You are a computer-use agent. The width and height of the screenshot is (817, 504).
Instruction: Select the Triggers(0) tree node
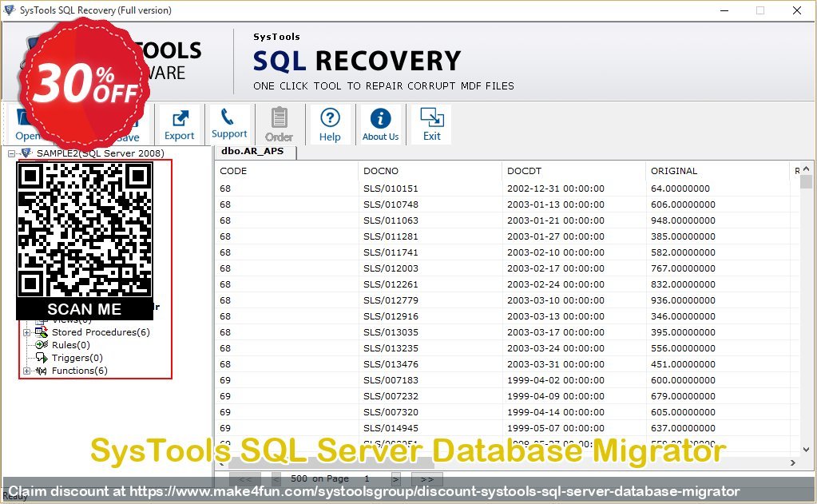[77, 358]
